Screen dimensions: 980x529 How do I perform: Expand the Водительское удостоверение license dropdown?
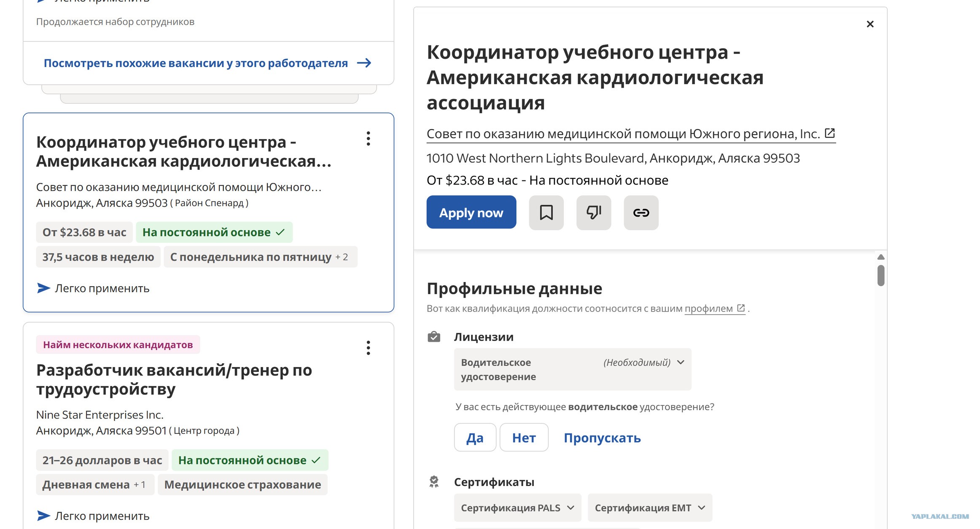click(x=573, y=369)
